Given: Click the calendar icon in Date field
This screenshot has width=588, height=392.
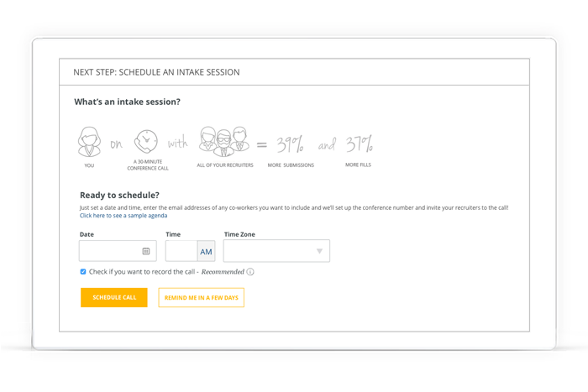Looking at the screenshot, I should 146,251.
